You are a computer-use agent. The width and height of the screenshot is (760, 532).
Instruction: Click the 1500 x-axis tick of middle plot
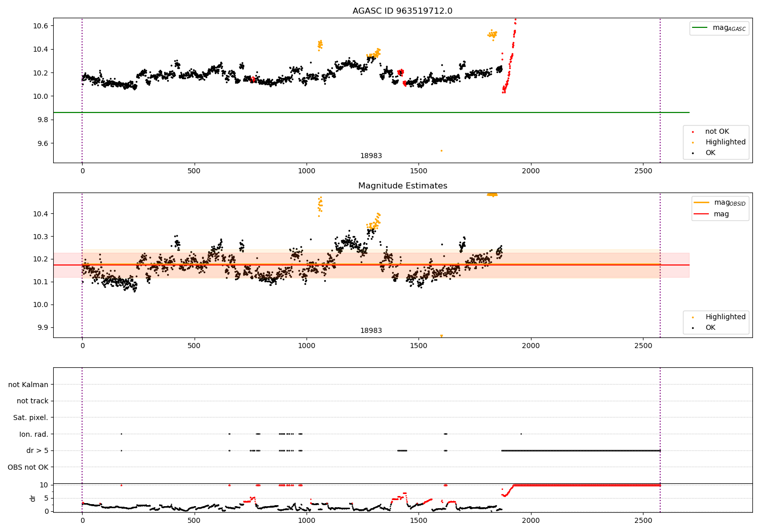pyautogui.click(x=419, y=346)
